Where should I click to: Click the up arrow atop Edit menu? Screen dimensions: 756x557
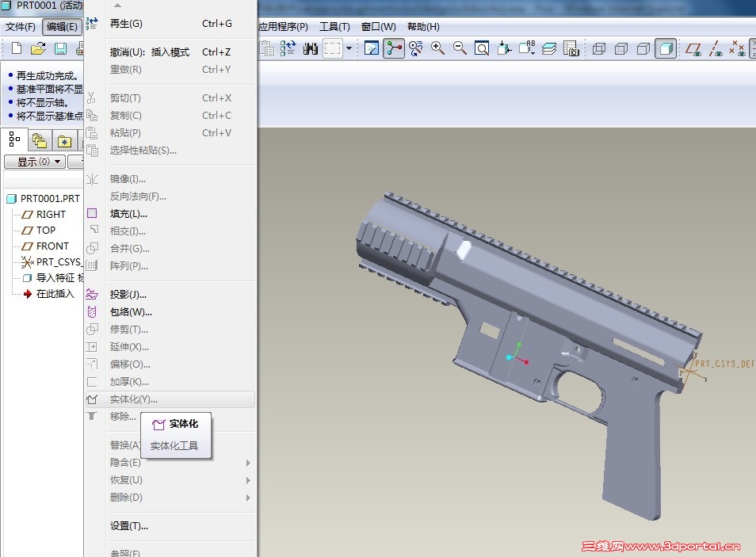pyautogui.click(x=117, y=6)
